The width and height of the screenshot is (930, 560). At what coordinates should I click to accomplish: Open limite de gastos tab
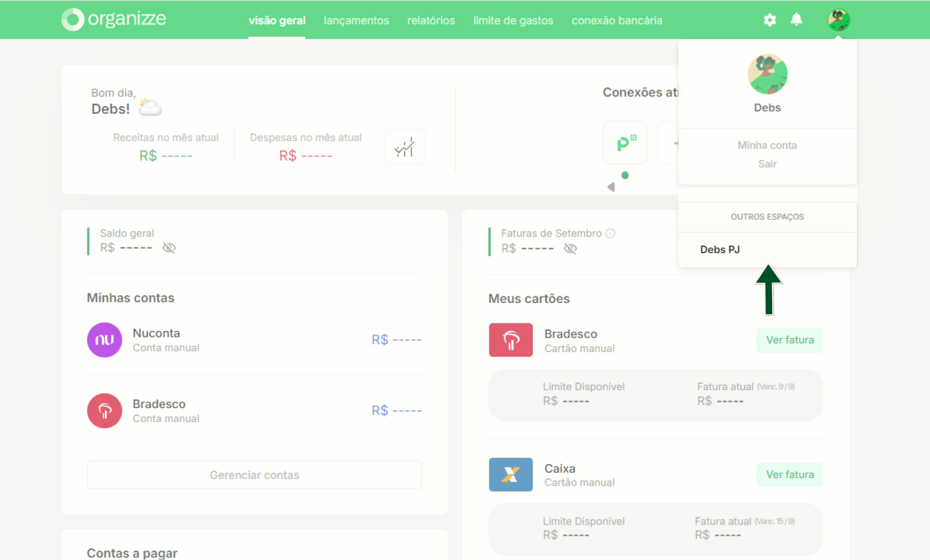pos(513,20)
